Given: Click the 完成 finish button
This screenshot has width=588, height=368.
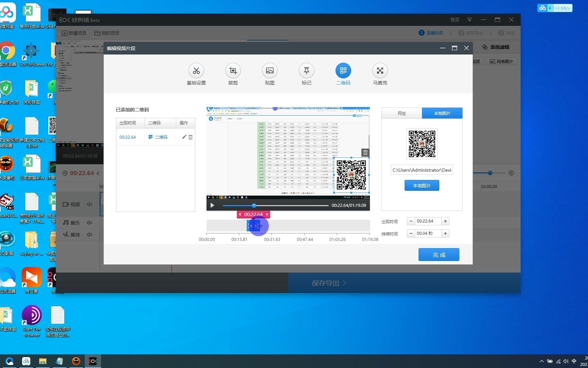Looking at the screenshot, I should pyautogui.click(x=439, y=255).
